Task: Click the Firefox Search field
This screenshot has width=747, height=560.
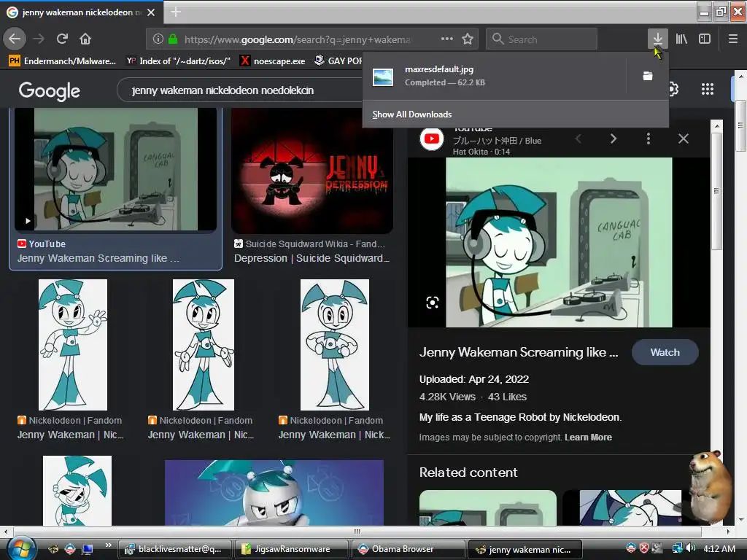Action: [x=541, y=39]
